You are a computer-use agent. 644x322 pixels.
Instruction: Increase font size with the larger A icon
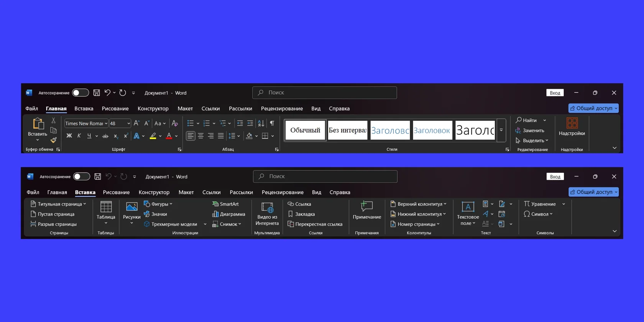click(x=136, y=123)
